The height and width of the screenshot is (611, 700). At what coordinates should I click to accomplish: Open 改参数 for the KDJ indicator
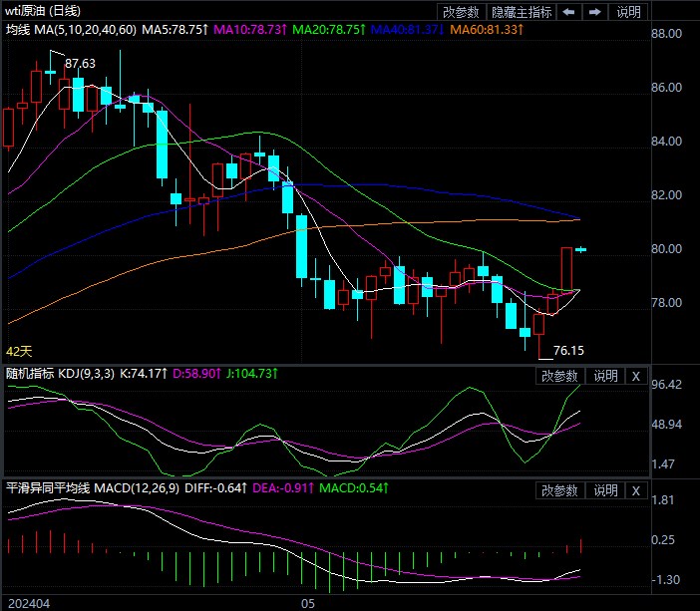[559, 376]
